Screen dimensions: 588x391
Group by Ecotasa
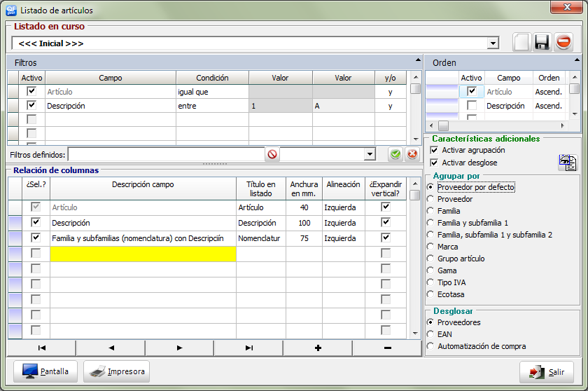click(430, 294)
